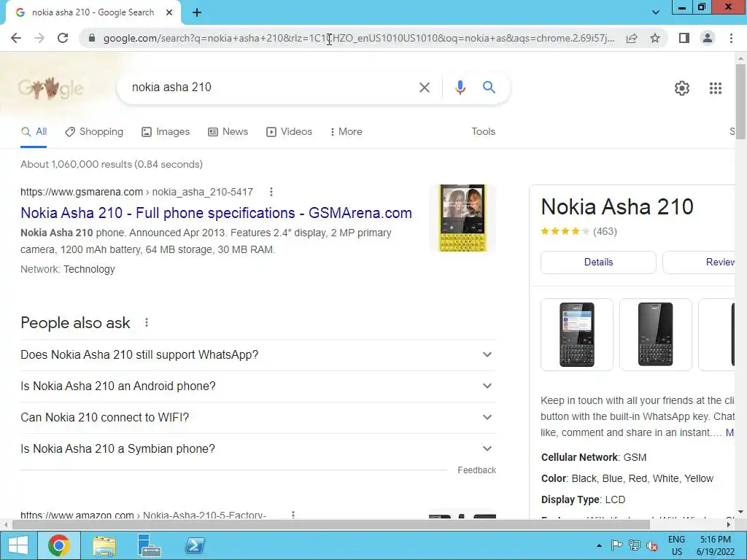Open search Tools
The image size is (747, 560).
(483, 132)
